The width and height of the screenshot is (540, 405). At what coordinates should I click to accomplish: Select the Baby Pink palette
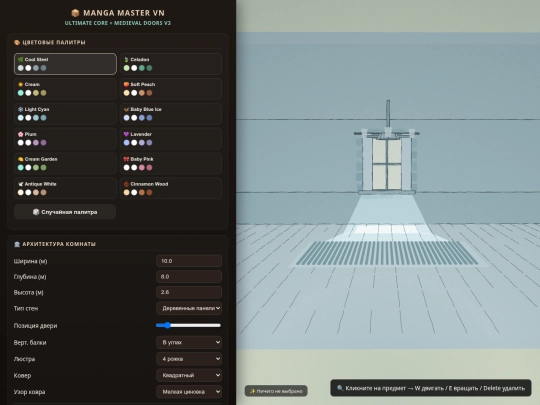pyautogui.click(x=170, y=164)
